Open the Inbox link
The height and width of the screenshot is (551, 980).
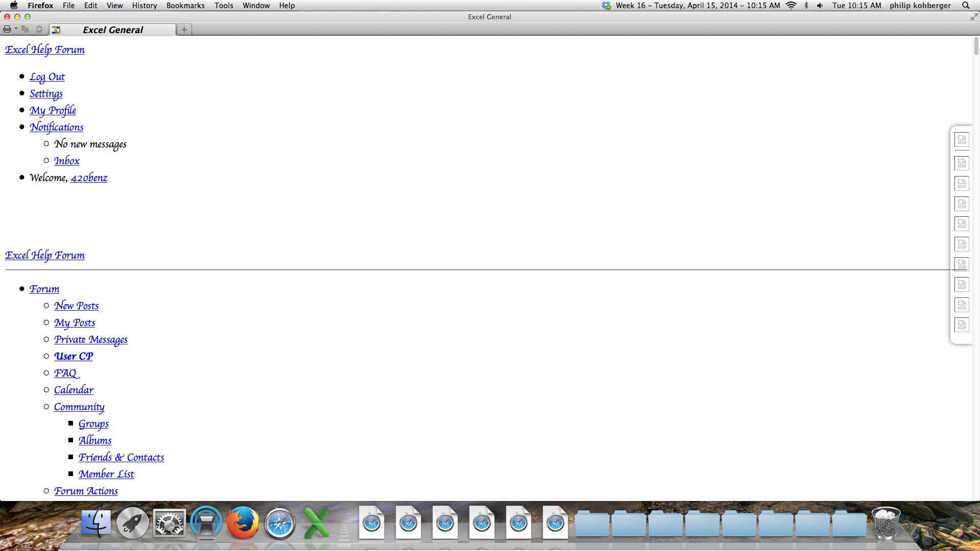[x=67, y=161]
